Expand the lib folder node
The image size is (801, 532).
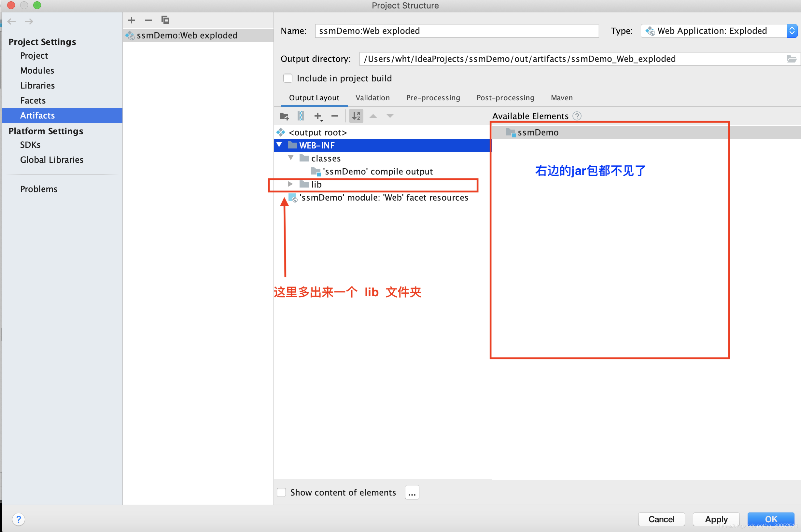tap(290, 184)
